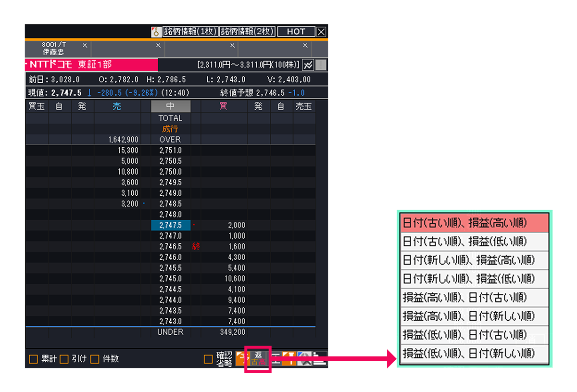The width and height of the screenshot is (577, 392).
Task: Open the chart icon beside the price range
Action: tap(308, 64)
